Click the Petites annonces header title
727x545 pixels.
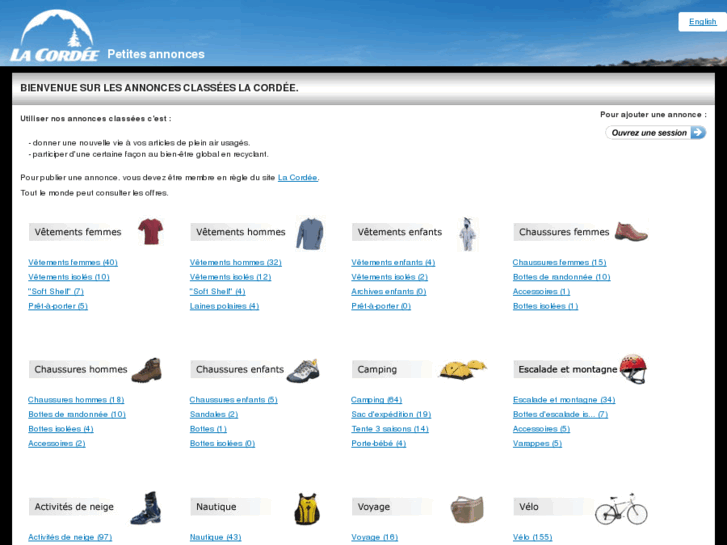pyautogui.click(x=156, y=54)
